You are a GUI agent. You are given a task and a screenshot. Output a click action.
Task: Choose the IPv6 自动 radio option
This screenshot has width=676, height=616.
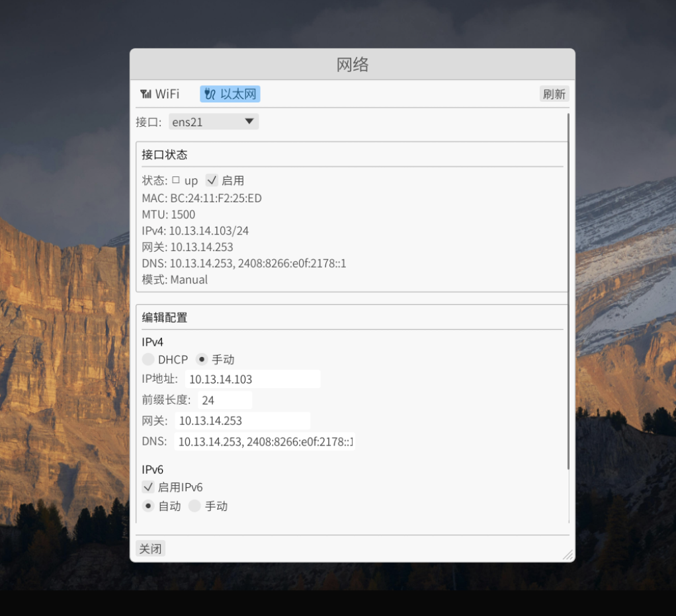[x=149, y=506]
